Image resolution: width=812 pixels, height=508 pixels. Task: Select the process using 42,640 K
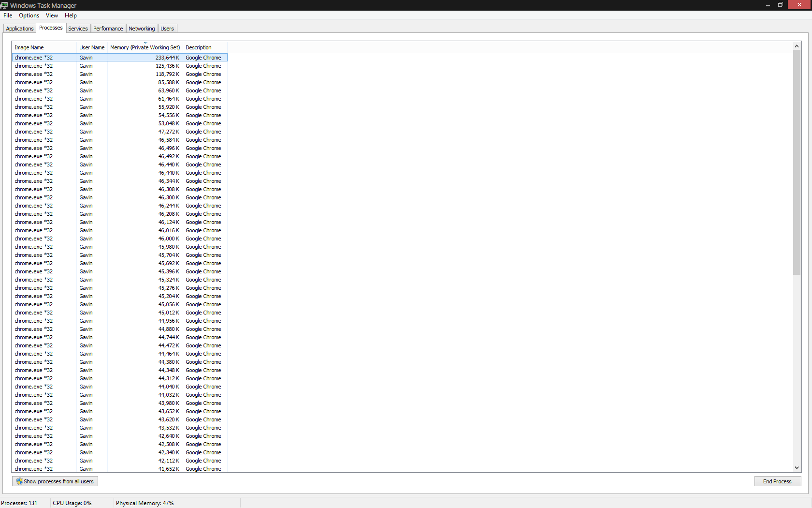(119, 436)
